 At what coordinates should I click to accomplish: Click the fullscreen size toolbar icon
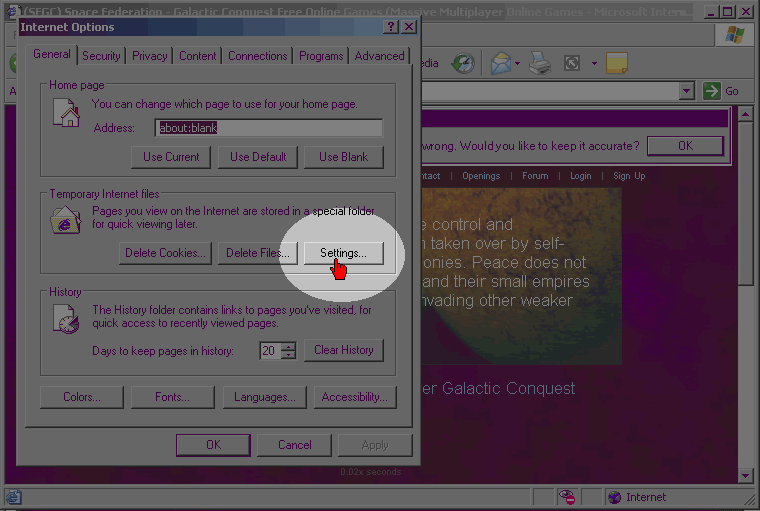point(572,63)
